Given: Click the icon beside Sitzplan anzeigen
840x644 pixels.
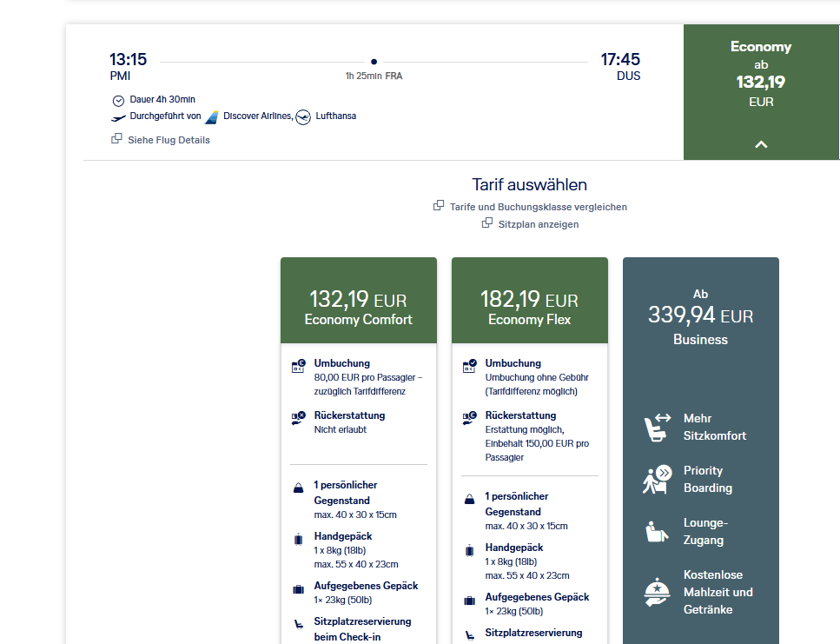Looking at the screenshot, I should point(486,222).
